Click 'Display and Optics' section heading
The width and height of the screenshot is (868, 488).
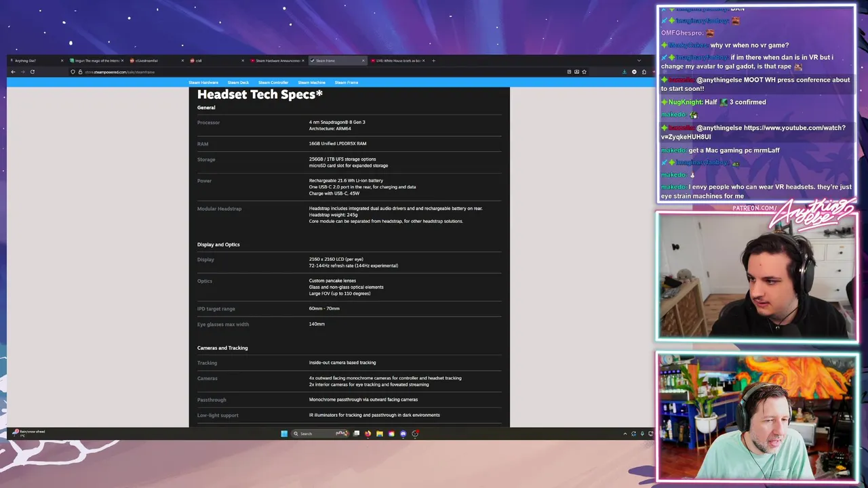[218, 245]
